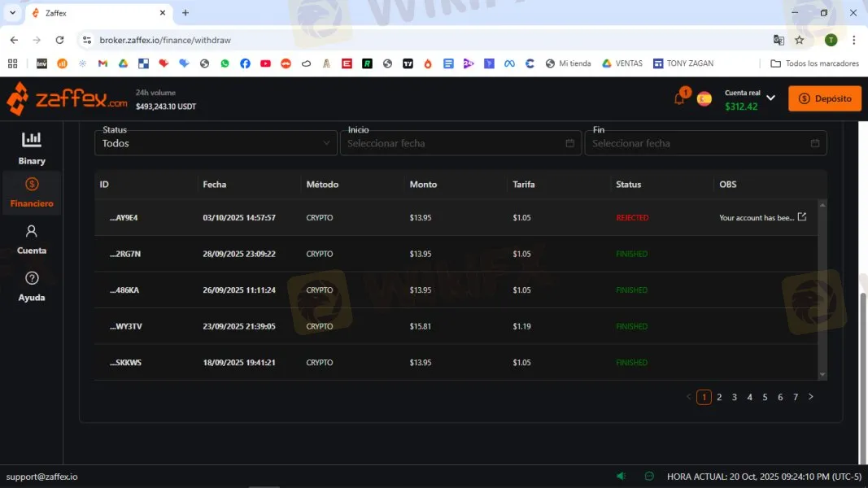Open the Status 'Todos' dropdown

[x=215, y=143]
